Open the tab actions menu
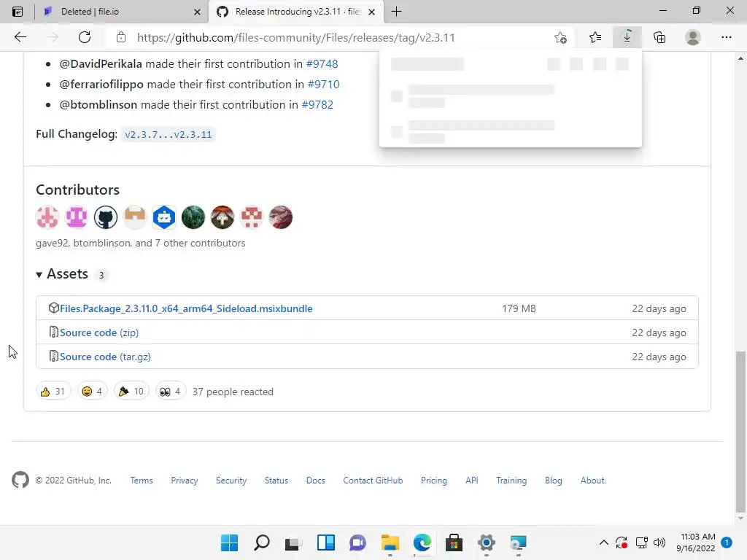747x560 pixels. (18, 12)
